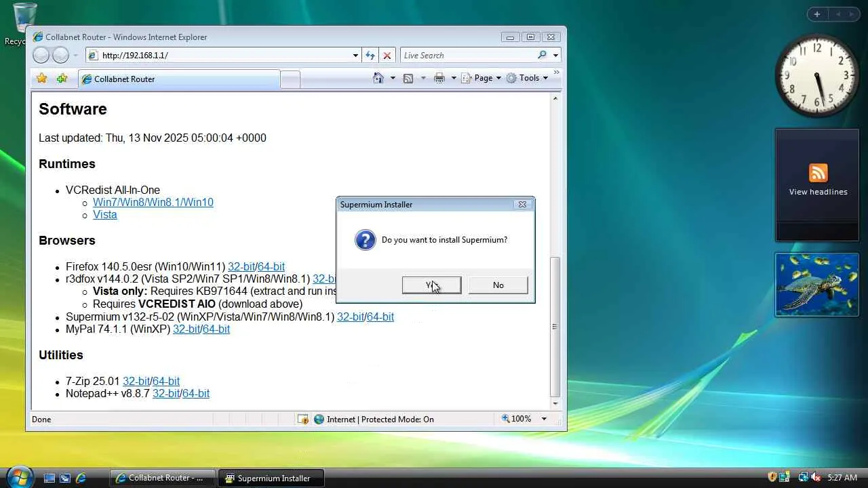This screenshot has width=868, height=488.
Task: Click the Print toolbar icon
Action: [439, 78]
